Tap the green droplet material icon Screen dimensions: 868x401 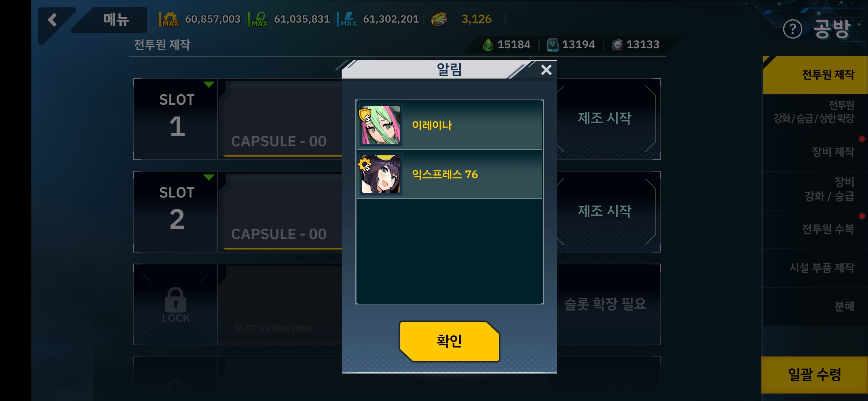point(488,45)
